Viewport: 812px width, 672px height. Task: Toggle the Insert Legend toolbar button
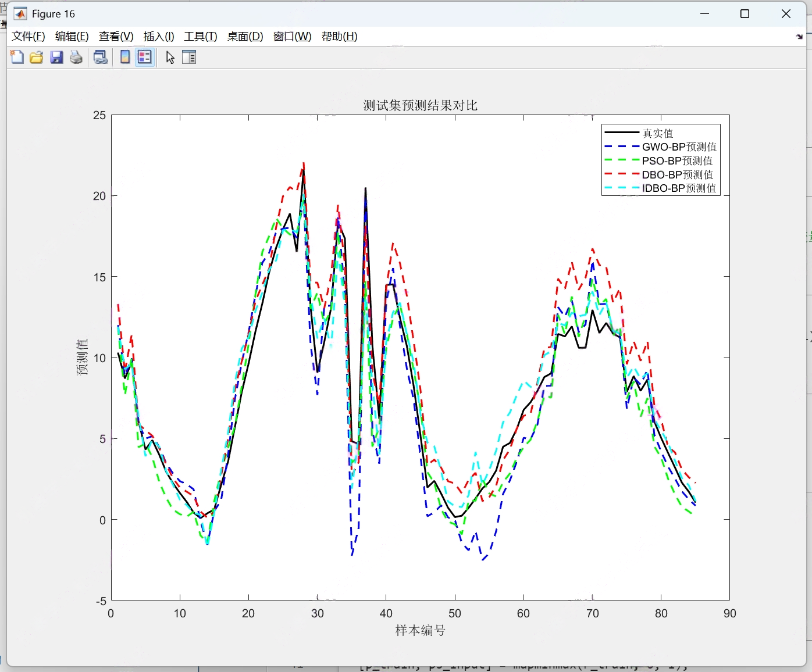[x=145, y=57]
